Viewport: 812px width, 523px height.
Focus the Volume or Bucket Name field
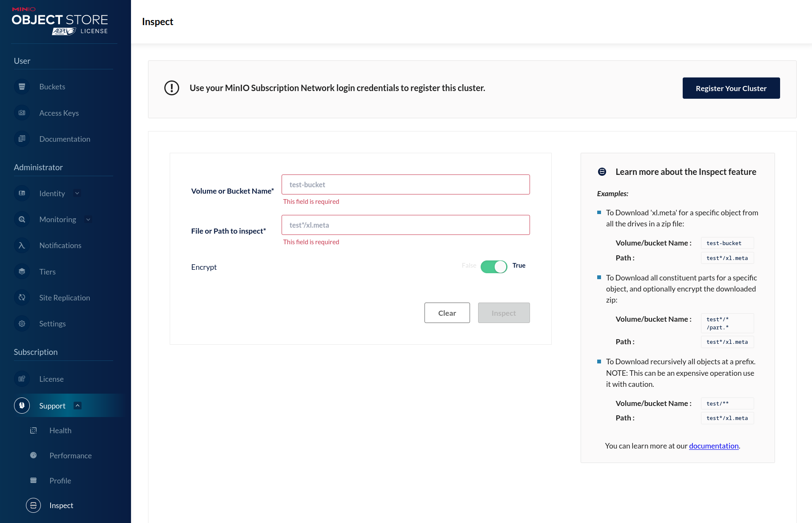(405, 184)
